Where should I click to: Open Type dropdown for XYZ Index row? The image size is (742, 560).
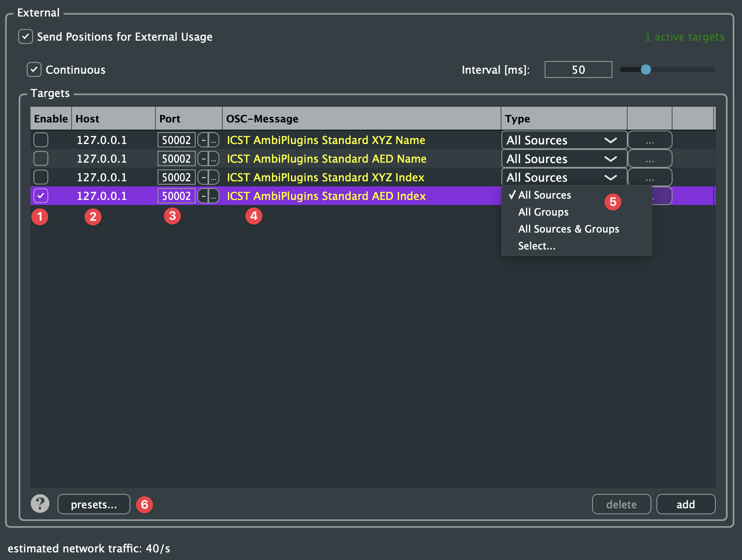tap(564, 177)
